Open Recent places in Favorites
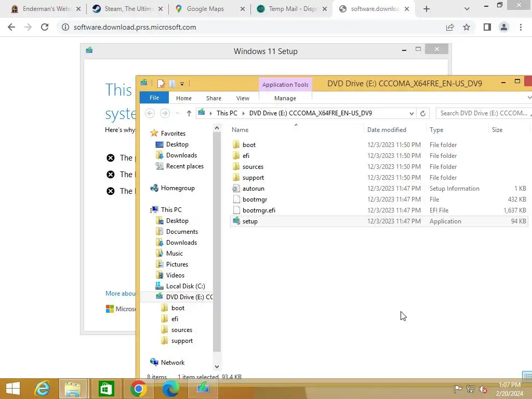The height and width of the screenshot is (399, 532). 179,166
